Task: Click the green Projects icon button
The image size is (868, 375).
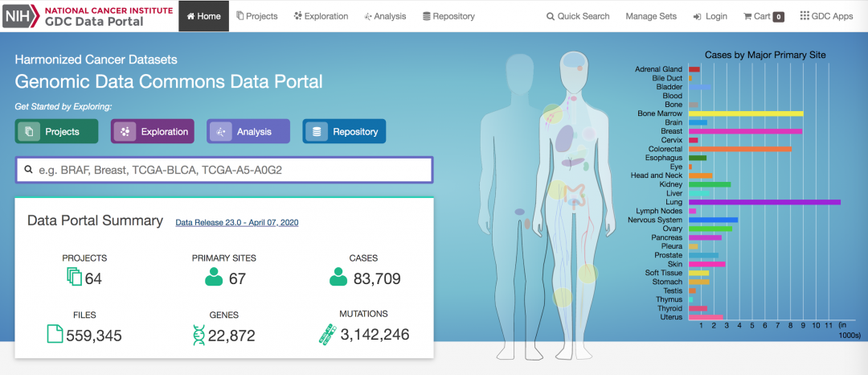Action: pyautogui.click(x=56, y=131)
